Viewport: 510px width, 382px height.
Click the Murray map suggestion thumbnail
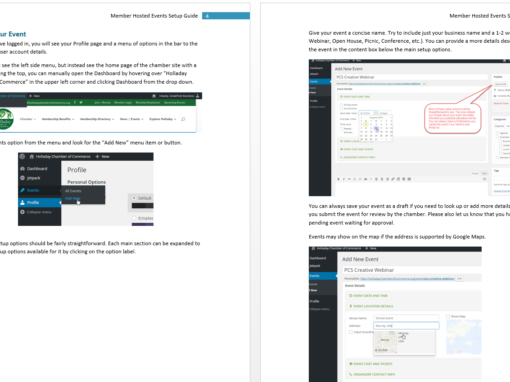386,342
